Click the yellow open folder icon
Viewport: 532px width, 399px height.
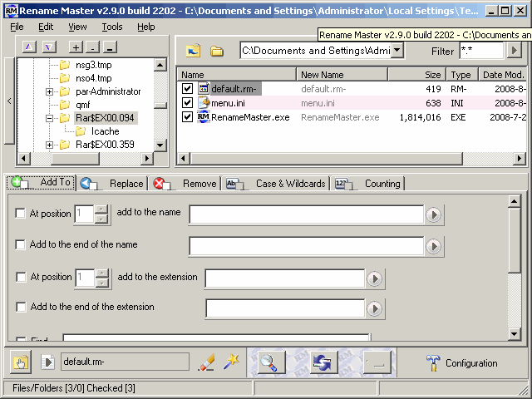tap(217, 51)
